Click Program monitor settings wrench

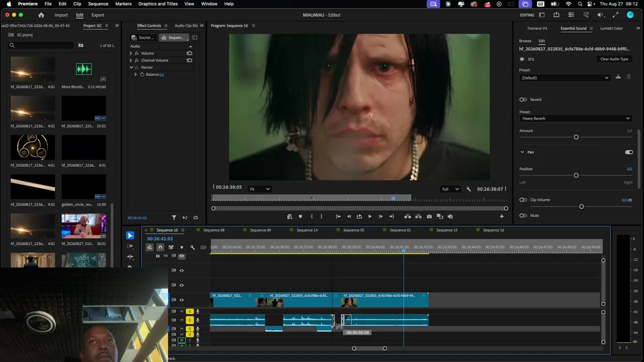(468, 189)
